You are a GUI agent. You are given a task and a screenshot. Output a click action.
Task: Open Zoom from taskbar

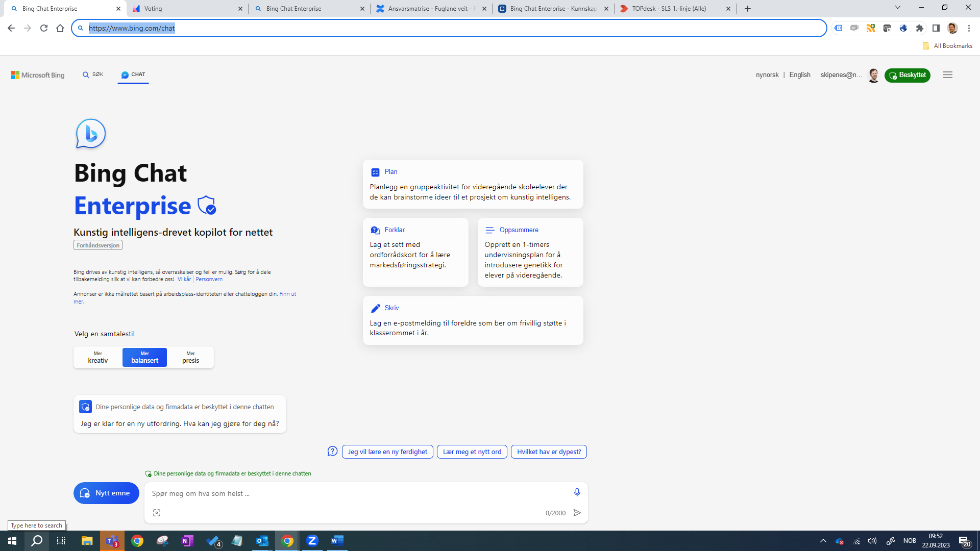pos(312,541)
